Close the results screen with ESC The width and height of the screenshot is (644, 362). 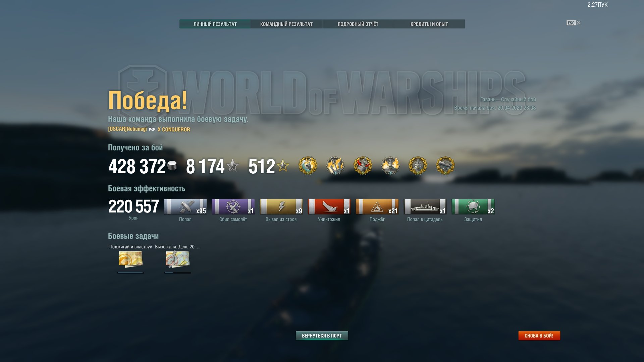click(x=573, y=23)
